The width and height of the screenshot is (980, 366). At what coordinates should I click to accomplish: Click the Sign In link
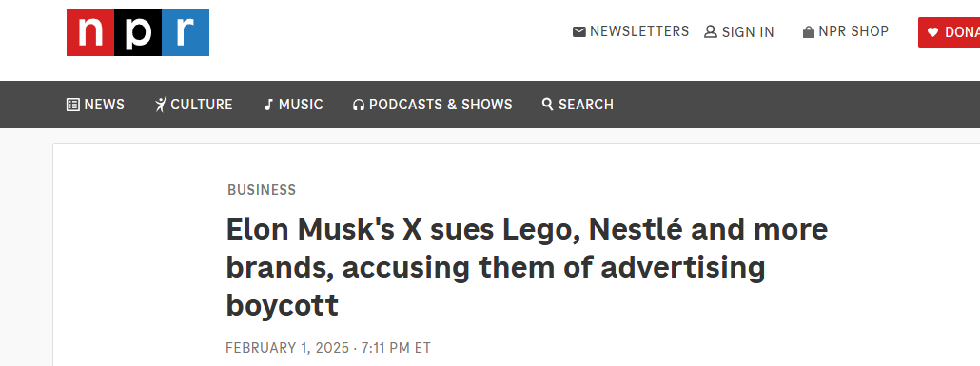click(748, 32)
